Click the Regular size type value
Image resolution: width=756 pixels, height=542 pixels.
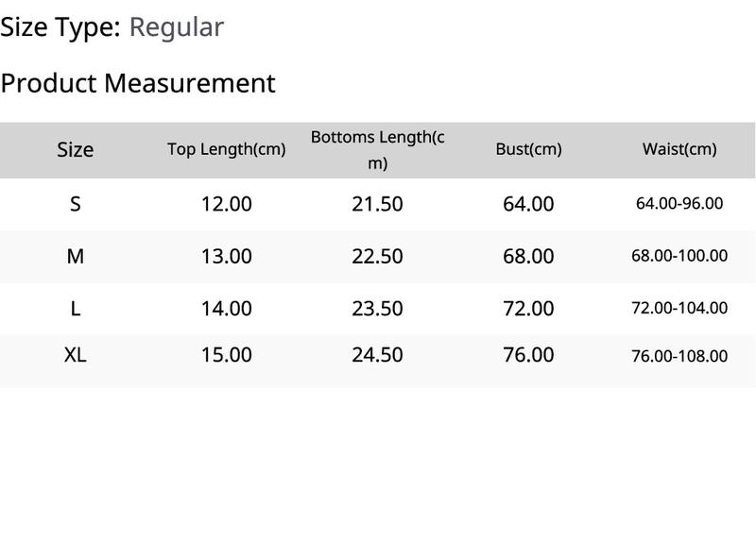click(177, 27)
